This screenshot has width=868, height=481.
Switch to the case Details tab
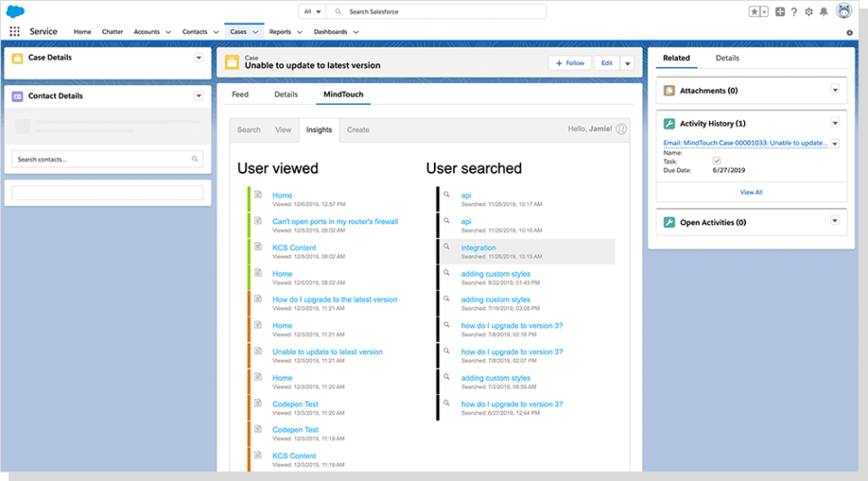(x=286, y=95)
